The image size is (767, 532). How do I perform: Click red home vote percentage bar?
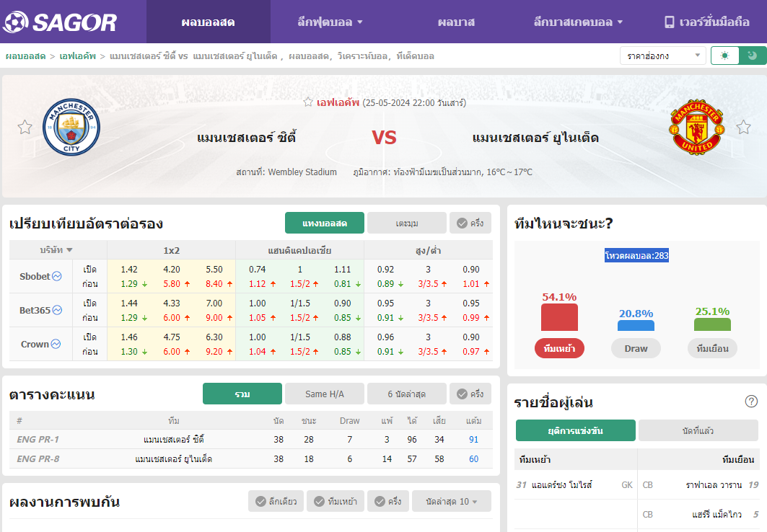coord(560,317)
